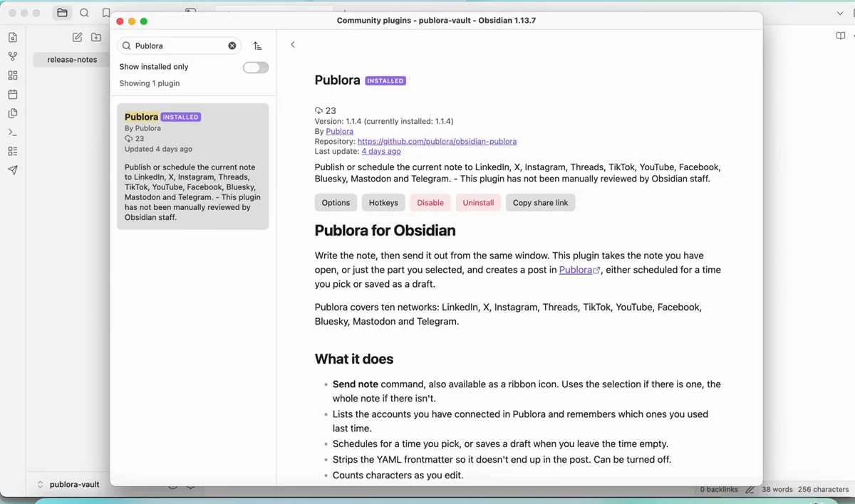The height and width of the screenshot is (504, 855).
Task: Disable the Publora plugin
Action: coord(430,203)
